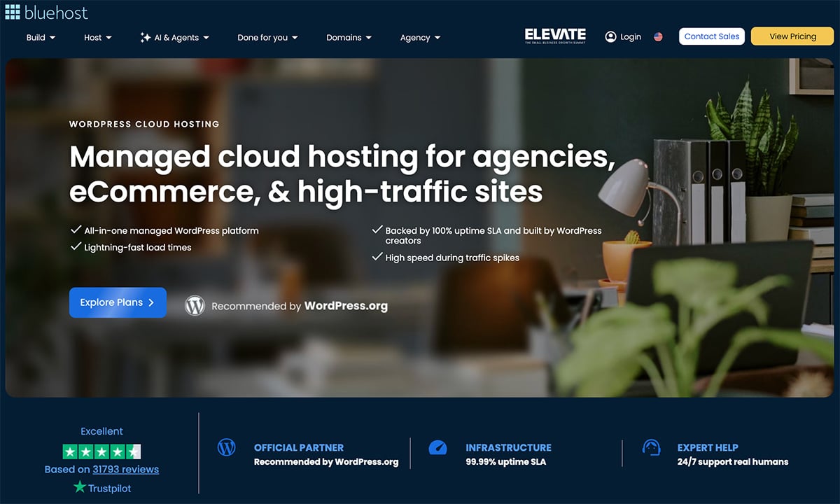
Task: Expand the Done for you chevron
Action: click(x=295, y=38)
